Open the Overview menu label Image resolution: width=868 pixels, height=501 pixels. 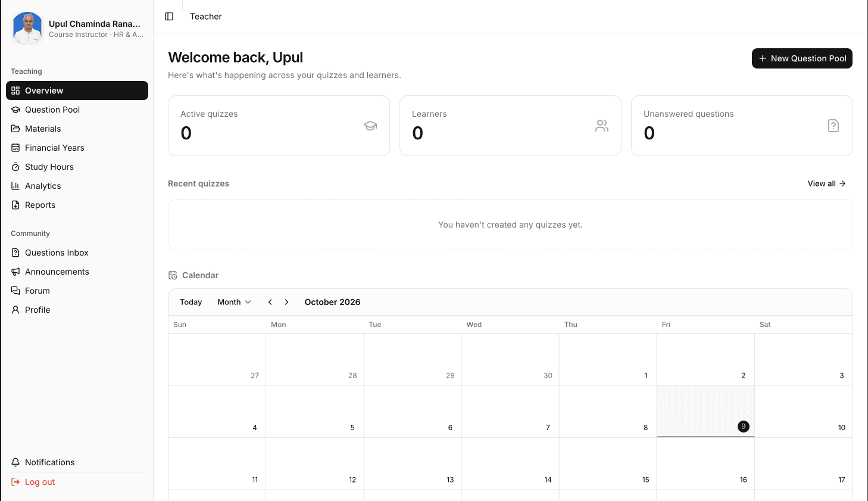44,91
